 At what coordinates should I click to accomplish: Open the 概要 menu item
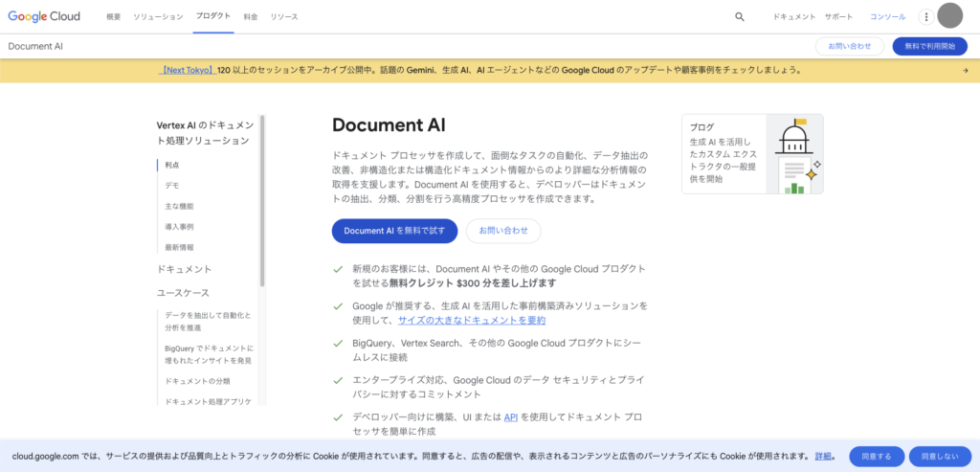[x=114, y=17]
